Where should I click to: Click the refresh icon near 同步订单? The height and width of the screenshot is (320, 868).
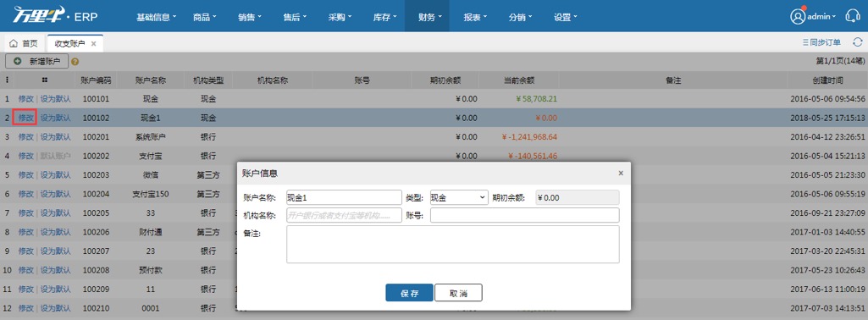tap(858, 42)
